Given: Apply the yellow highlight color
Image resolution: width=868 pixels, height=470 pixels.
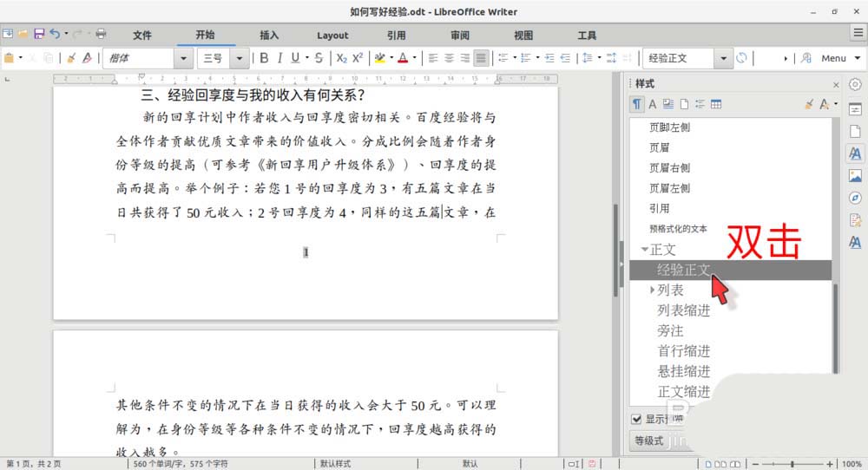Looking at the screenshot, I should pyautogui.click(x=380, y=57).
